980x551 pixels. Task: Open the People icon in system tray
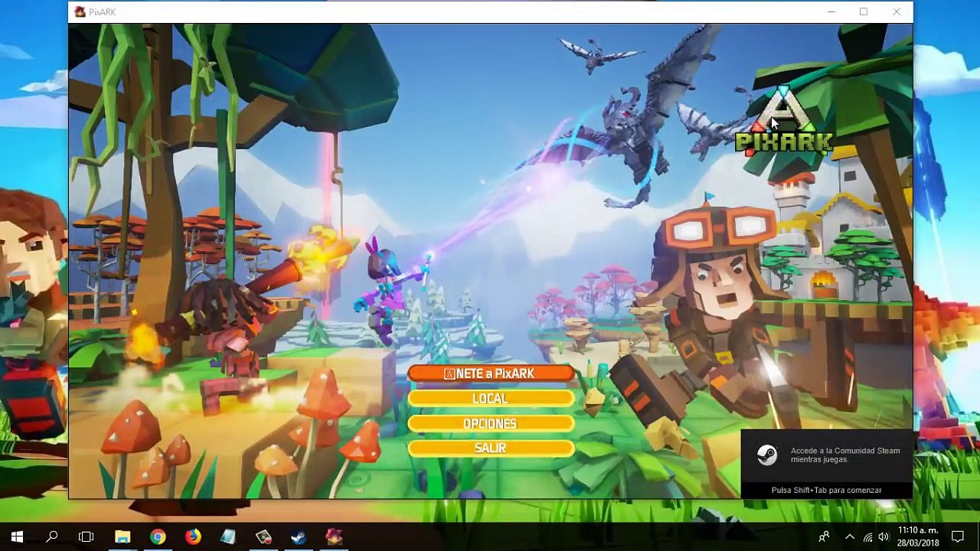click(x=824, y=536)
